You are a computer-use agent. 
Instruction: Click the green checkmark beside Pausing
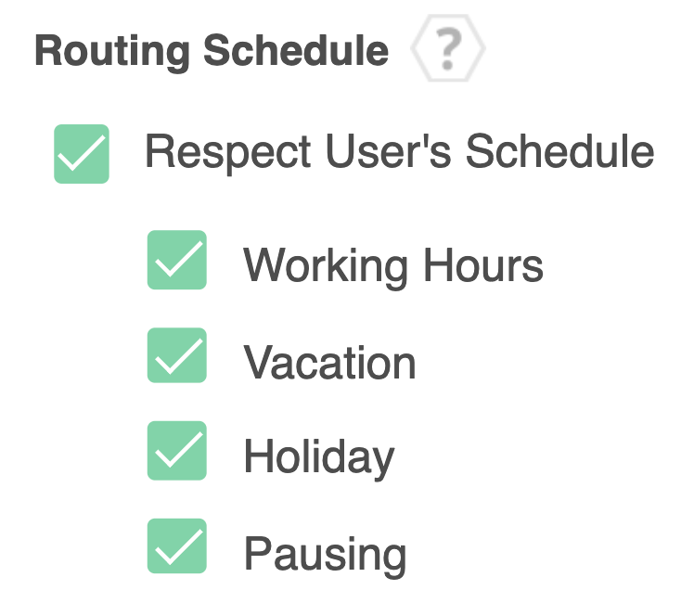point(176,546)
